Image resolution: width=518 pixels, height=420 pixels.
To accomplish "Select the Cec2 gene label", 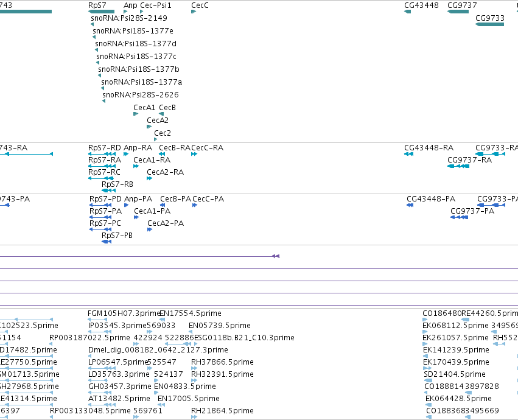I will tap(163, 133).
